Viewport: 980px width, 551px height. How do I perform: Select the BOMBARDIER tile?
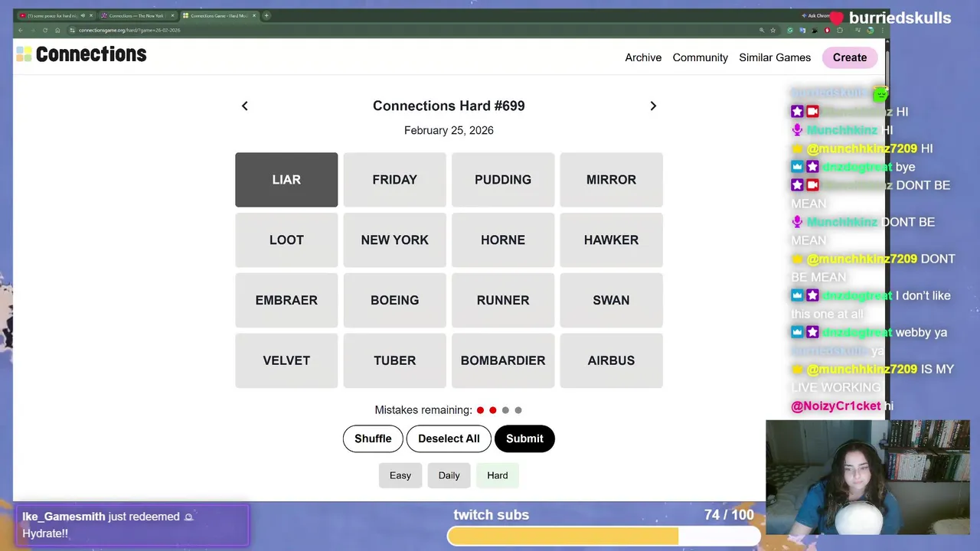[x=503, y=360]
